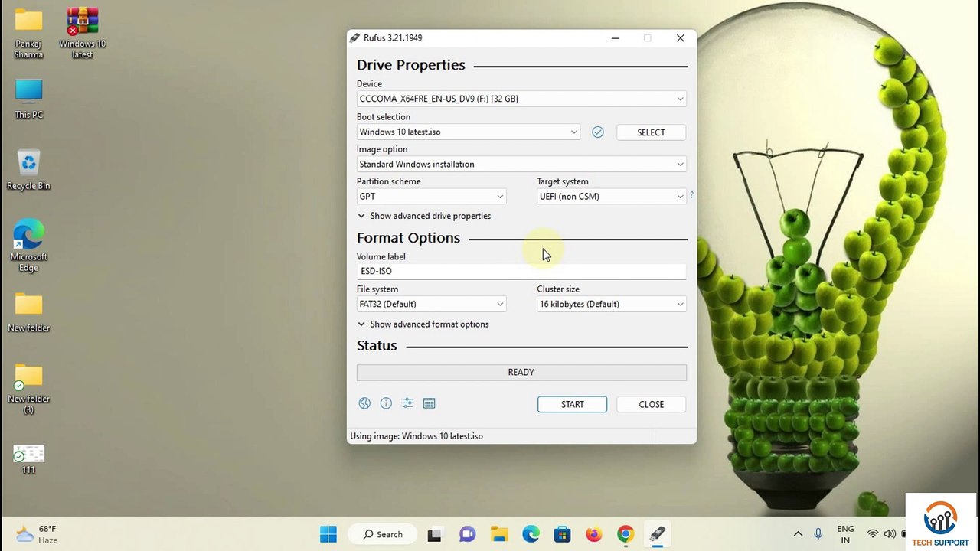Minimize the Rufus window

(615, 38)
